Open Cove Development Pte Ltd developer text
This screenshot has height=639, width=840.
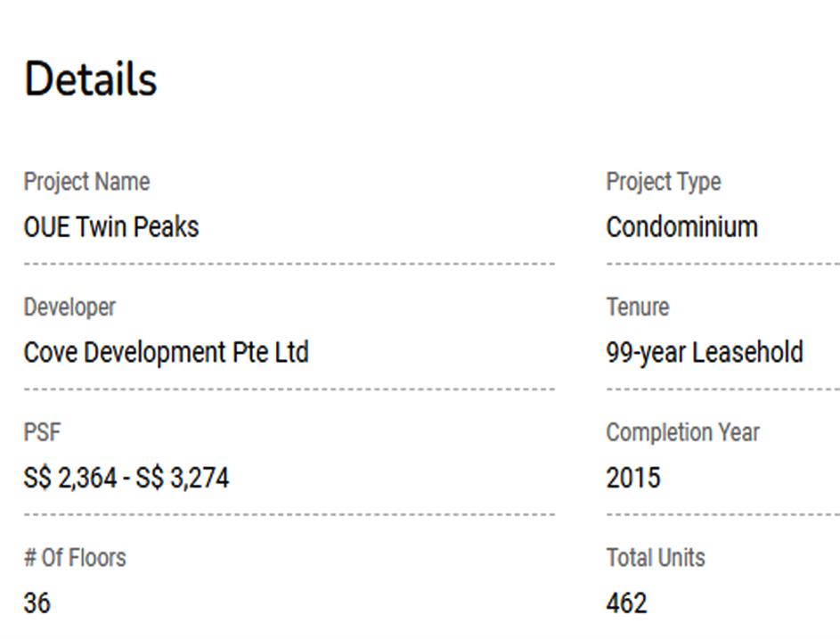click(166, 353)
